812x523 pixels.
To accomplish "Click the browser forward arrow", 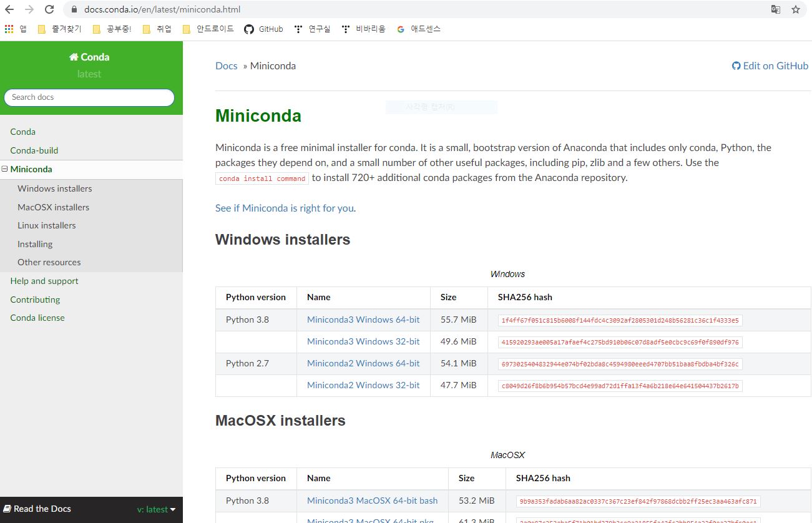I will (29, 9).
